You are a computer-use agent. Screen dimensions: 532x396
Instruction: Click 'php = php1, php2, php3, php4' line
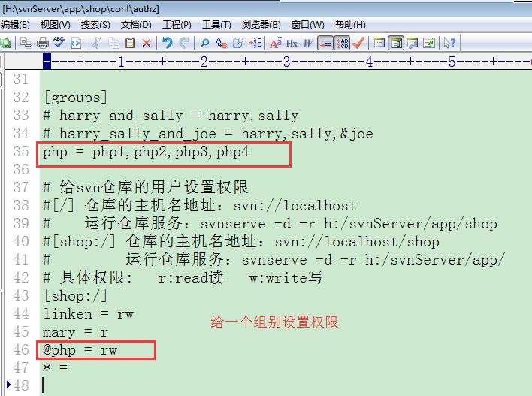(146, 152)
